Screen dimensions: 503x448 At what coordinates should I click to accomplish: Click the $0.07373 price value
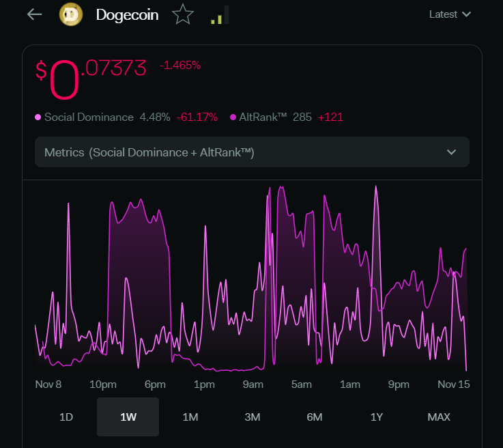tap(91, 79)
